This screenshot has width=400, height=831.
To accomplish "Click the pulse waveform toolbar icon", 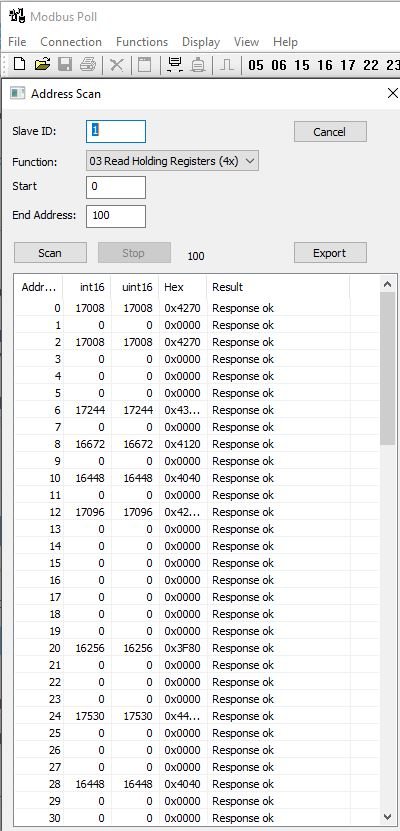I will tap(227, 65).
